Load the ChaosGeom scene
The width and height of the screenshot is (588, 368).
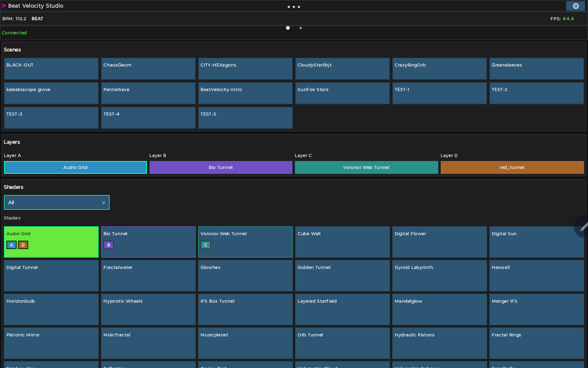click(148, 69)
